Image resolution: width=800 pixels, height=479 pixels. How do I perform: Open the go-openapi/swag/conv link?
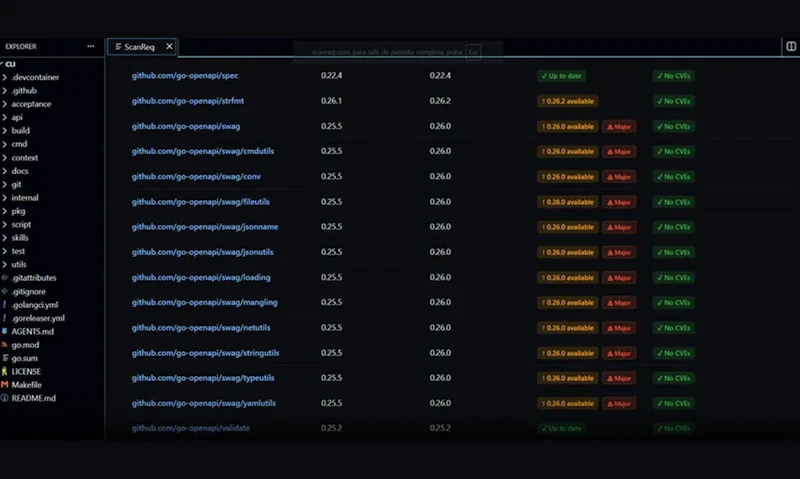pos(196,177)
